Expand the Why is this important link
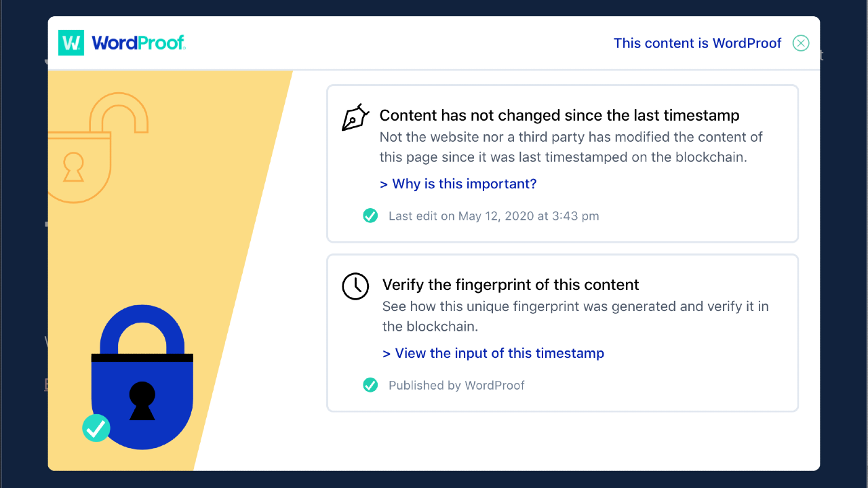This screenshot has width=868, height=488. coord(458,184)
